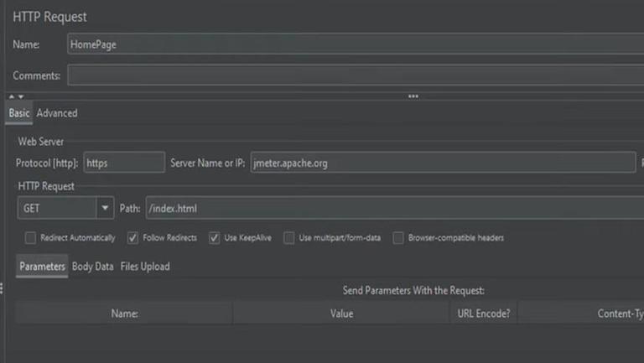Open the Body Data tab
This screenshot has width=644, height=363.
92,267
